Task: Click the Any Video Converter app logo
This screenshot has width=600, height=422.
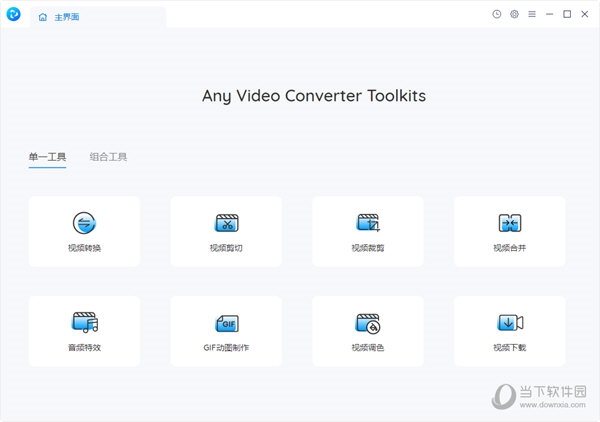Action: pyautogui.click(x=13, y=15)
